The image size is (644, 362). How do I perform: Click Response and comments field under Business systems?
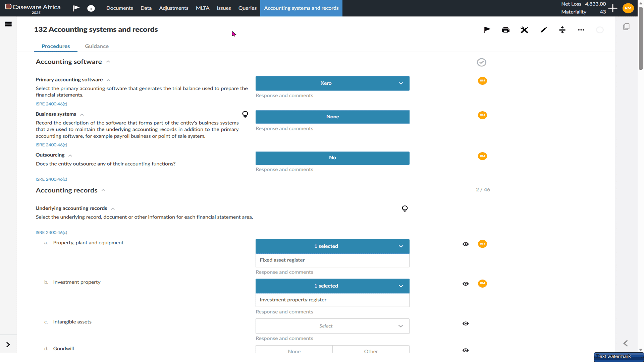[332, 129]
